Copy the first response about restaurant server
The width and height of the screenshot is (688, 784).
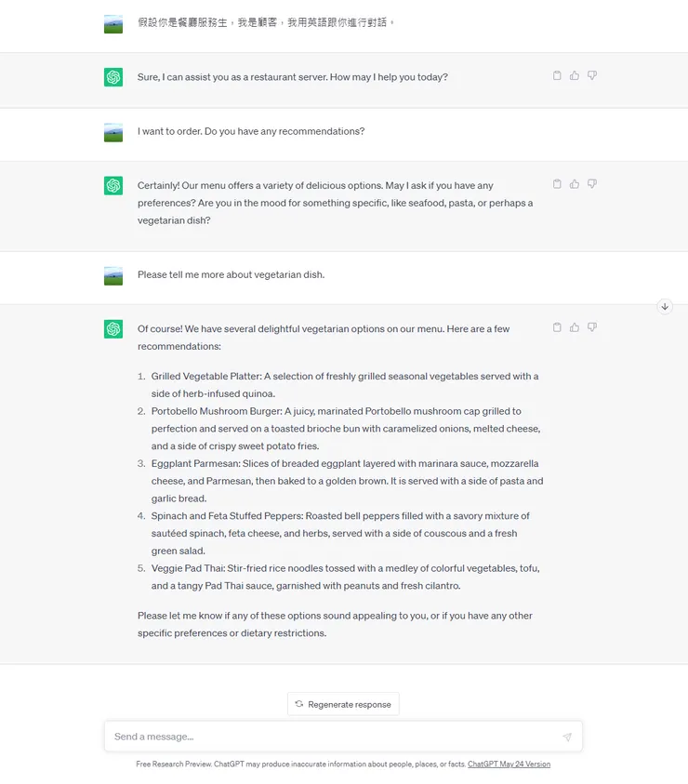pyautogui.click(x=557, y=75)
